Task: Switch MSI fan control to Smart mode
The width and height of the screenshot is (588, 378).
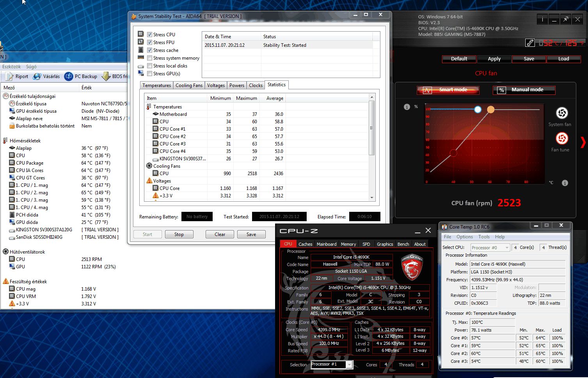Action: (x=448, y=90)
